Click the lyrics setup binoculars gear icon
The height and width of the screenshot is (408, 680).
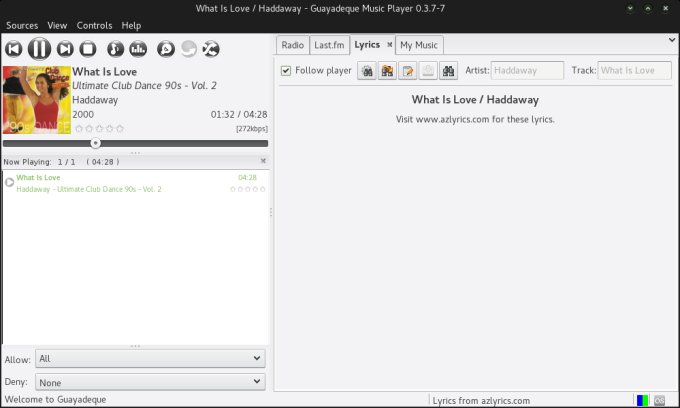coord(367,71)
